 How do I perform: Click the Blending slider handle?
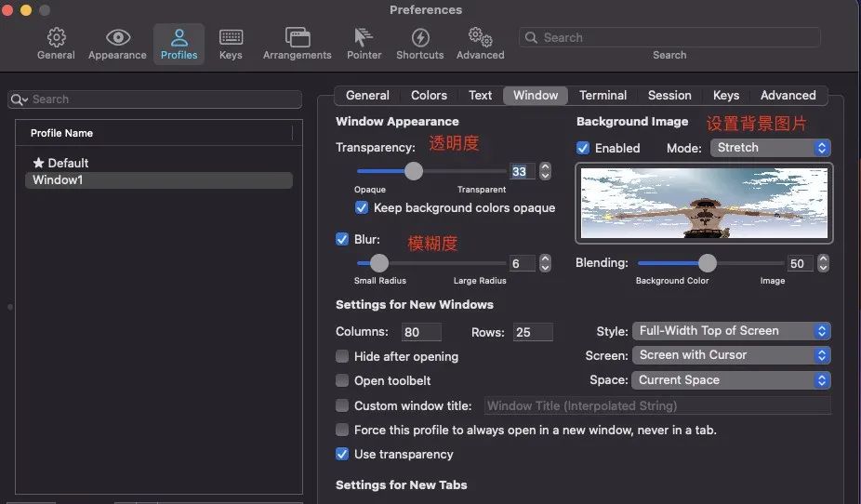(708, 263)
